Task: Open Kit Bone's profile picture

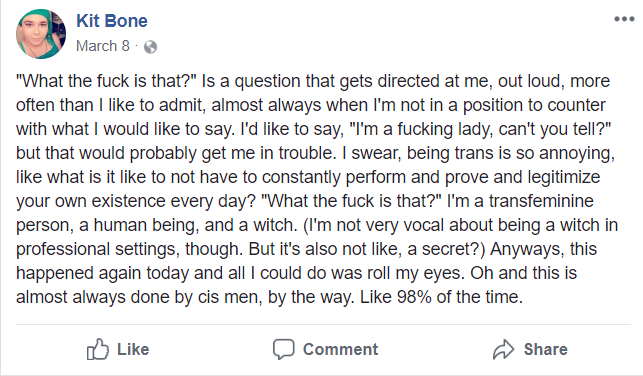Action: click(41, 34)
